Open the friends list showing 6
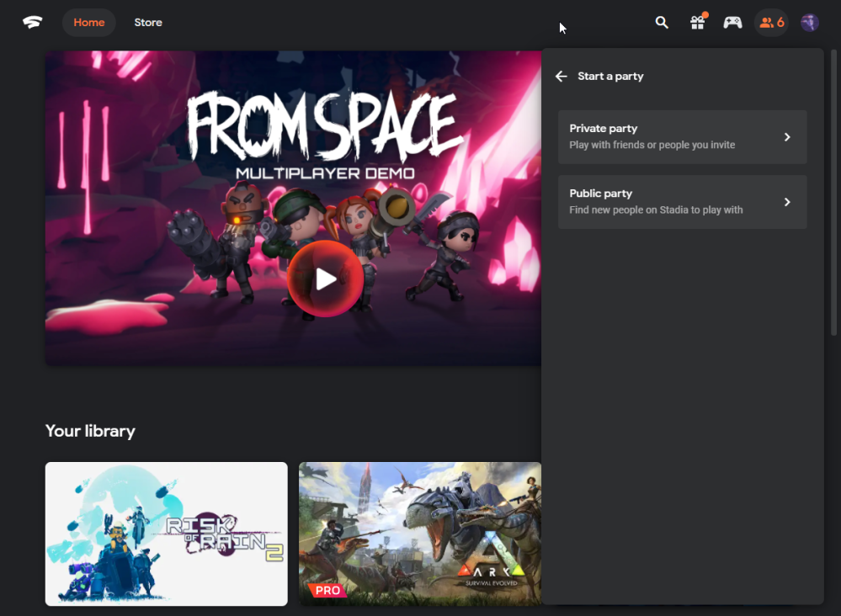 [771, 23]
